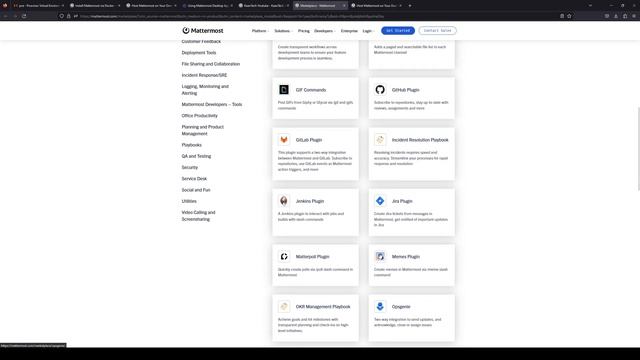Switch to the Using Mattermost Desktop tab

pos(208,6)
